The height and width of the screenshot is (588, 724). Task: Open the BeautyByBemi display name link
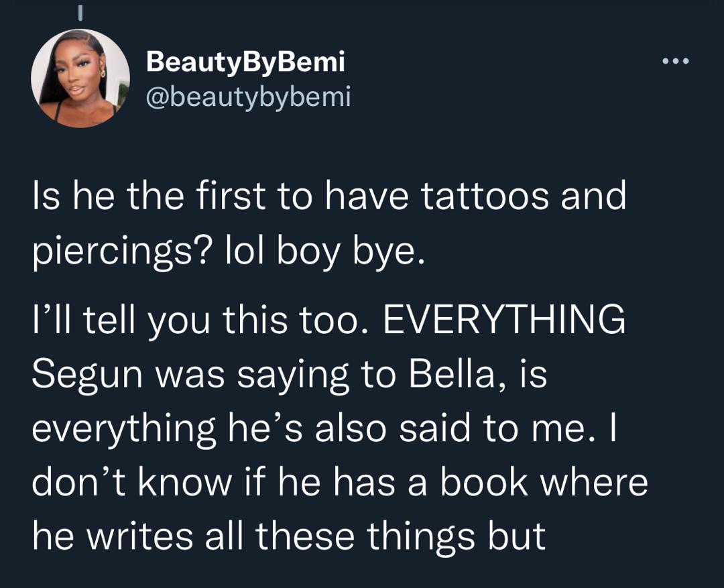245,62
